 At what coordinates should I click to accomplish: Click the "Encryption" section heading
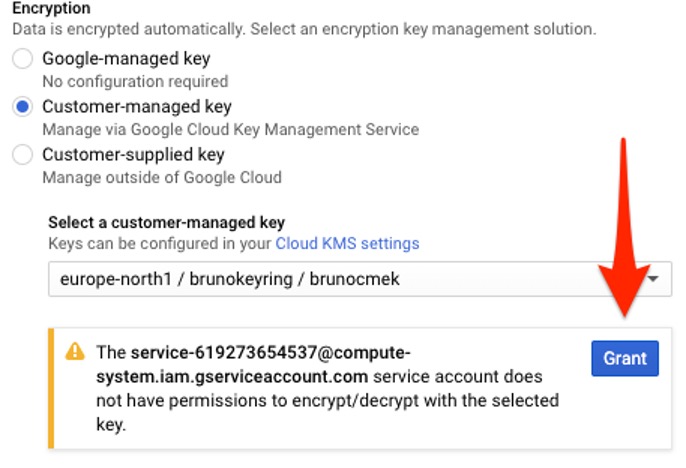pos(51,8)
